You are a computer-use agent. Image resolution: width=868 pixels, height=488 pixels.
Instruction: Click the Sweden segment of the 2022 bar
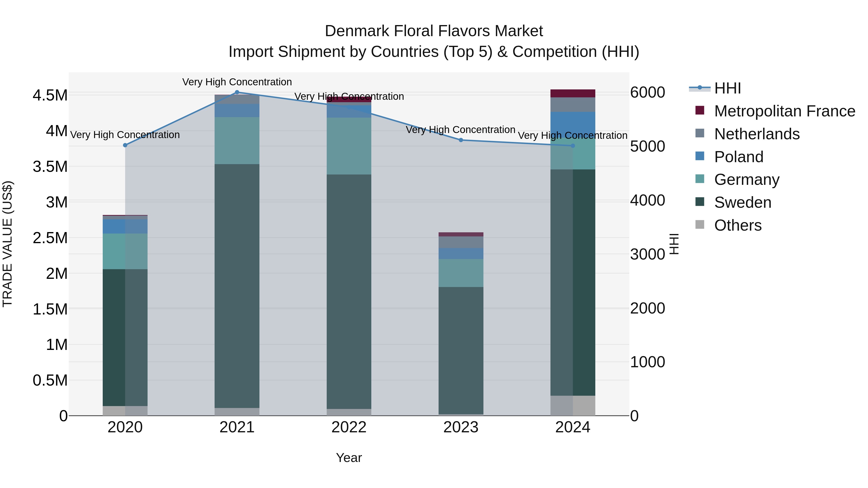[349, 292]
